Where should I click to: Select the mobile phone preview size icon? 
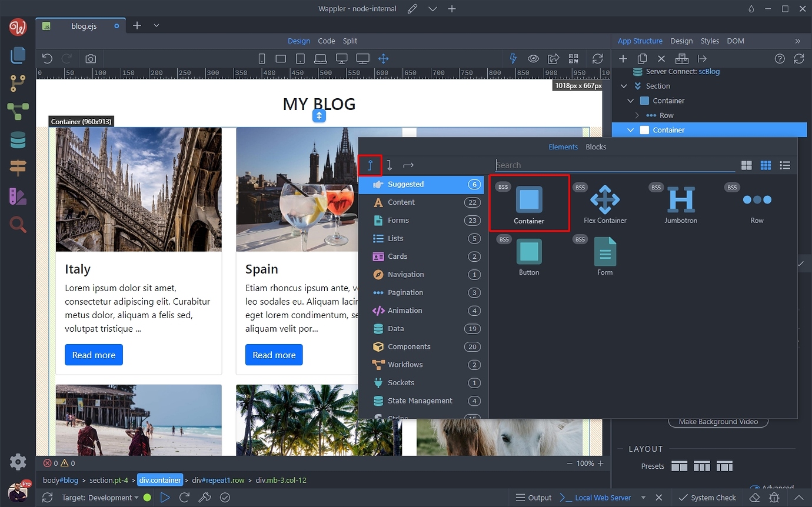262,58
